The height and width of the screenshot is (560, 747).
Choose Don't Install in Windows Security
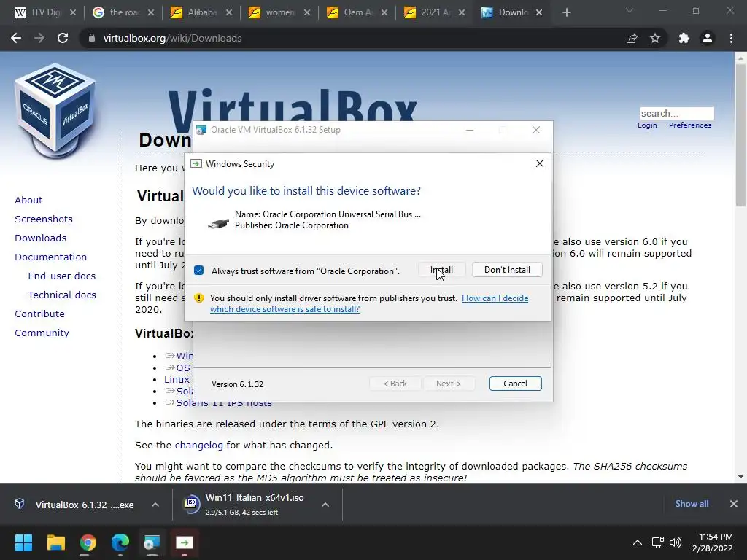507,270
